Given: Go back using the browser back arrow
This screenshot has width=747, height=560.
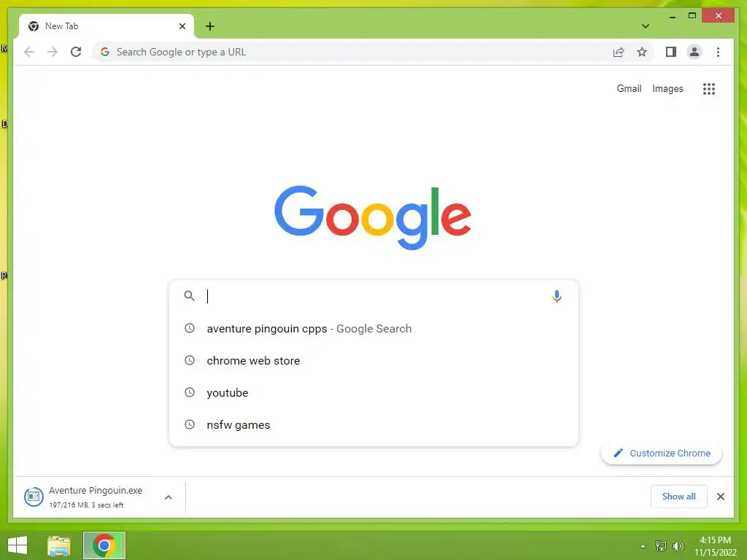Looking at the screenshot, I should 29,52.
